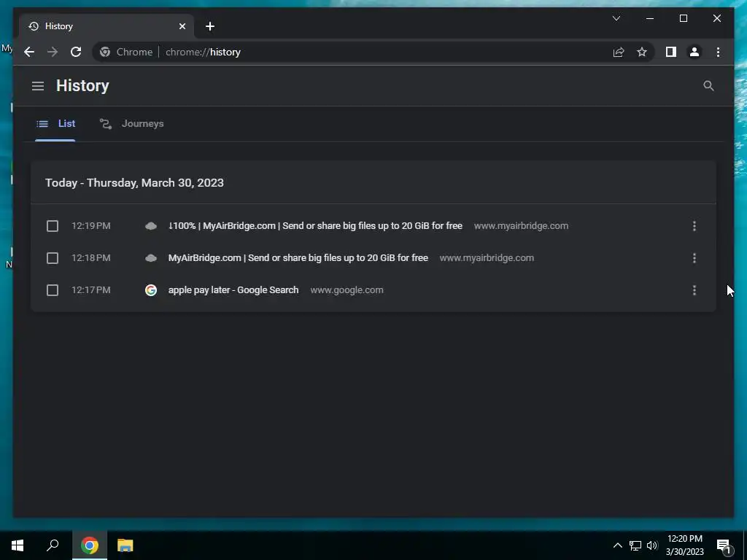Image resolution: width=747 pixels, height=560 pixels.
Task: Minimize the Chrome window
Action: click(x=650, y=18)
